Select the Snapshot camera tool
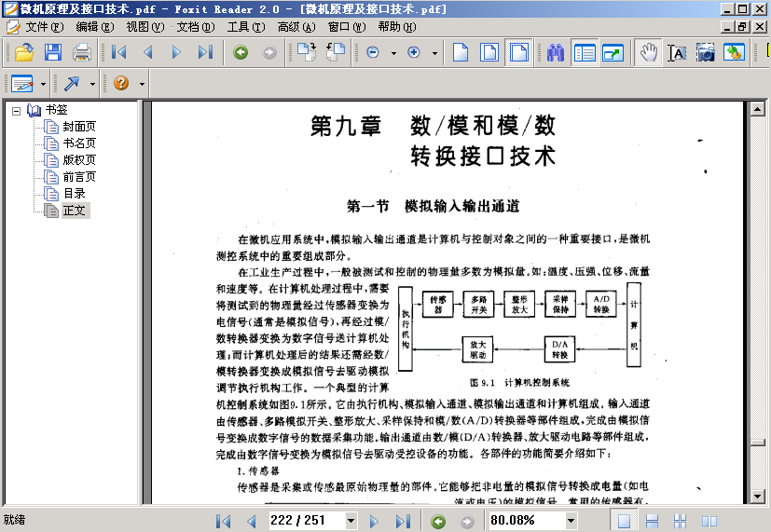 coord(705,52)
